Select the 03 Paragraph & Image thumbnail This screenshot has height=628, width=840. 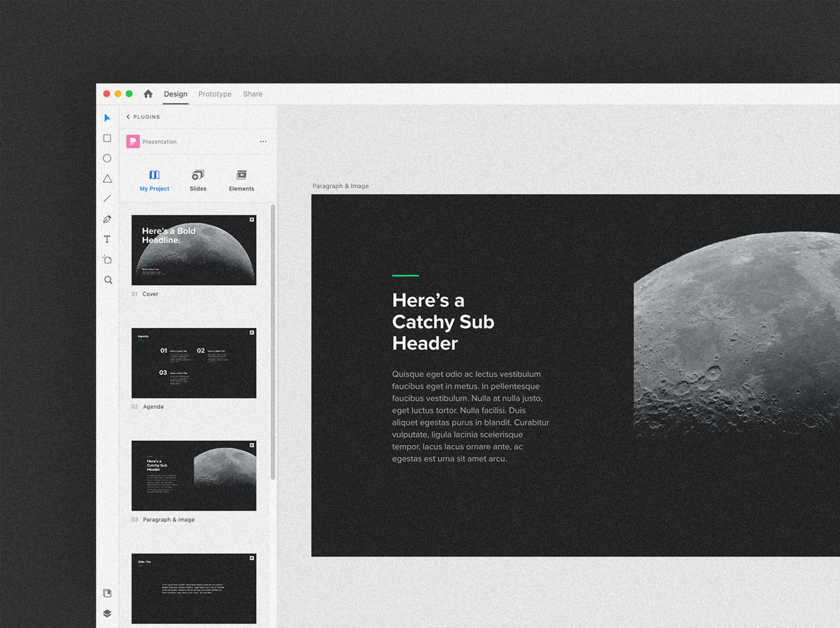click(194, 476)
